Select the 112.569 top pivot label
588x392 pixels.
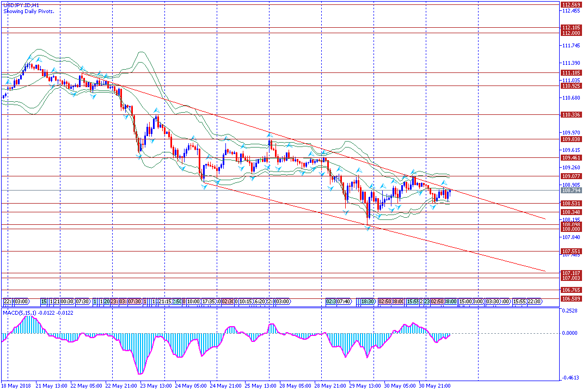coord(570,4)
